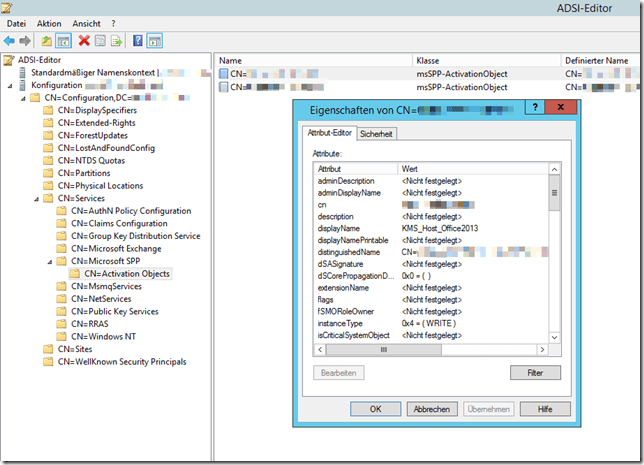Open the Aktion menu
Image resolution: width=644 pixels, height=465 pixels.
(48, 22)
